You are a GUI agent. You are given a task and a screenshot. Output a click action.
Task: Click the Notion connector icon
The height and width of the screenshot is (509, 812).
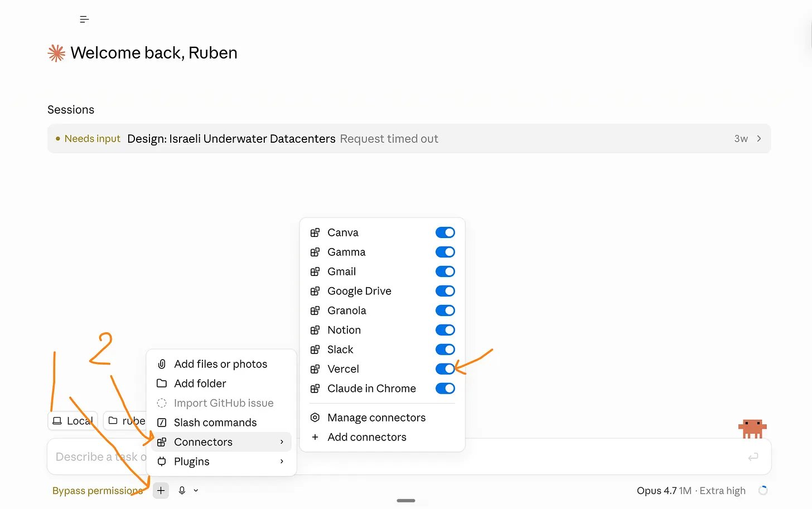click(315, 330)
